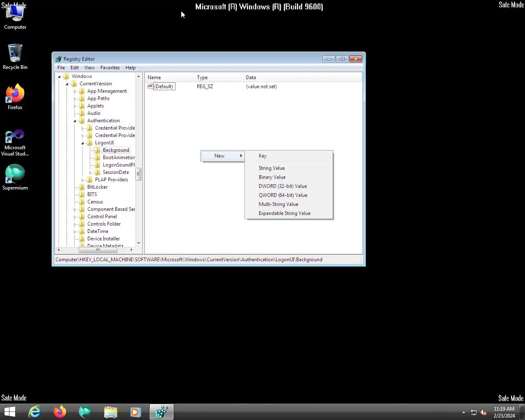Open the Microsoft Visual Studio desktop shortcut
Viewport: 525px width, 420px height.
click(15, 143)
